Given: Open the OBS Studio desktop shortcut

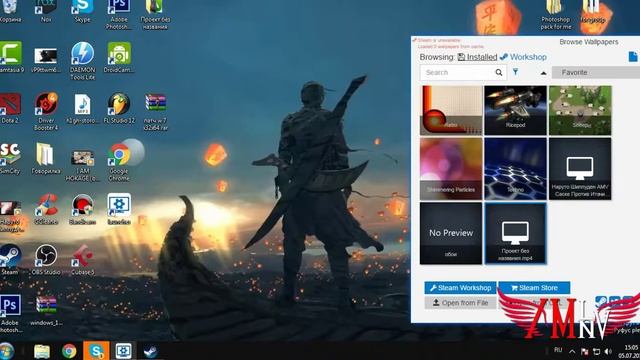Looking at the screenshot, I should click(x=46, y=260).
